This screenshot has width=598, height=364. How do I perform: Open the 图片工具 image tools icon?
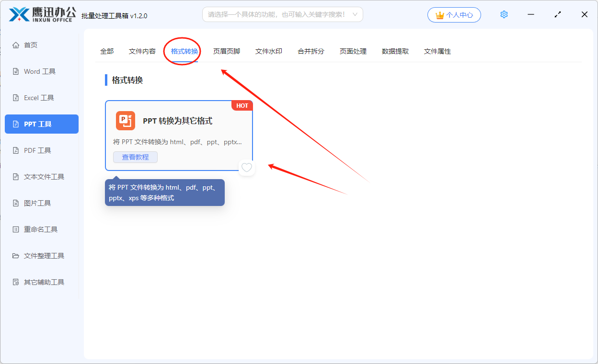click(x=16, y=203)
